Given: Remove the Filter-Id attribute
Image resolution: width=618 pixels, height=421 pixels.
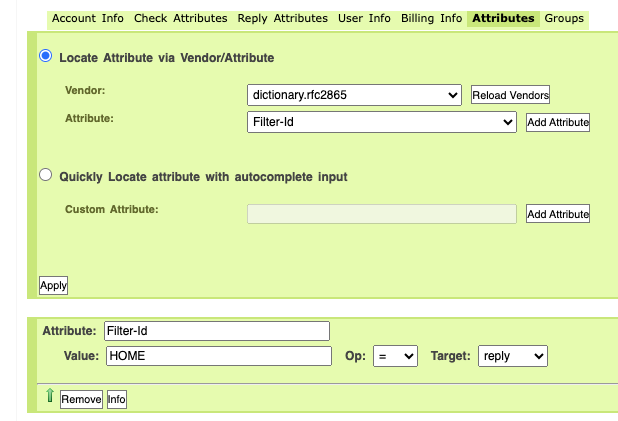Looking at the screenshot, I should point(81,399).
